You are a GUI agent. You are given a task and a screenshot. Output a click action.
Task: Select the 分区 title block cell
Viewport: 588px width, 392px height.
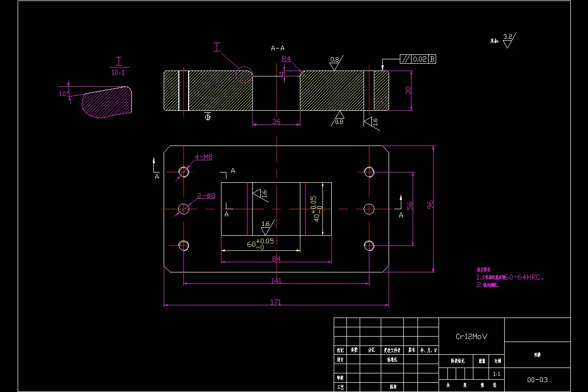[371, 350]
